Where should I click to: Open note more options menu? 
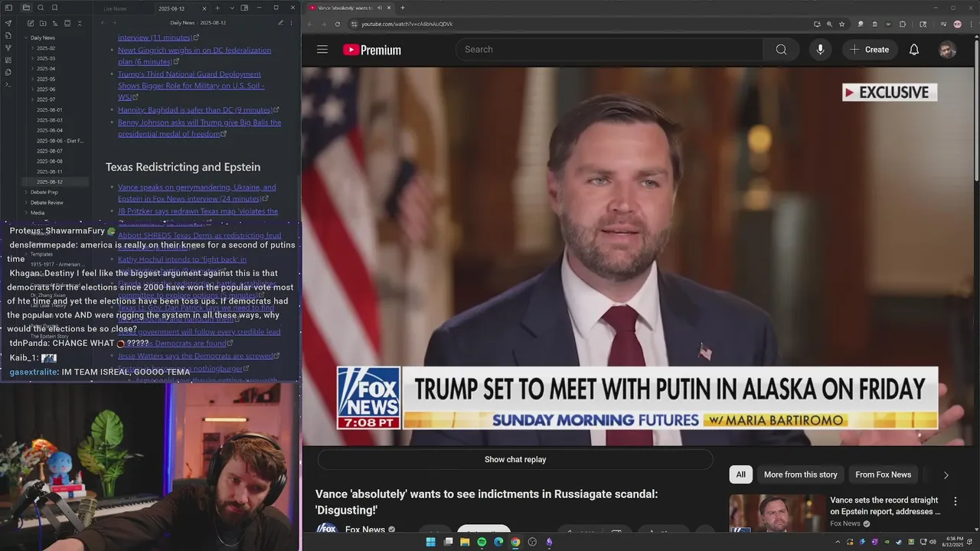pos(292,23)
